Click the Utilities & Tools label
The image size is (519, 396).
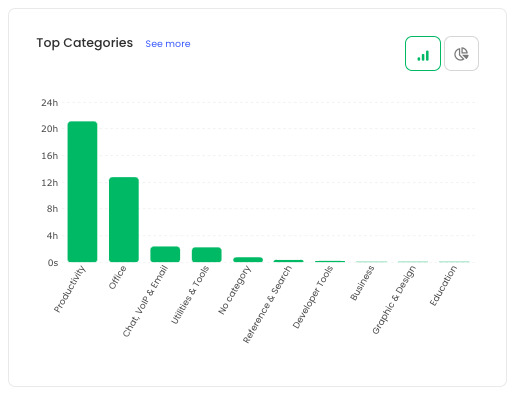click(190, 295)
